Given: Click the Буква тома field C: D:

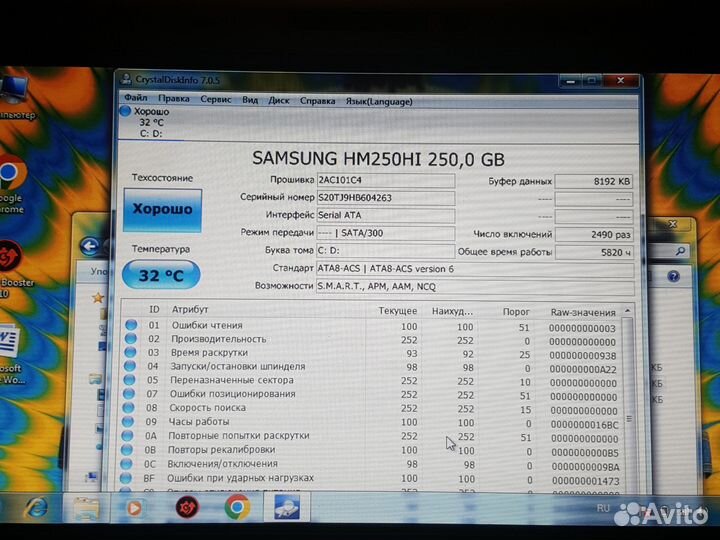Looking at the screenshot, I should [386, 251].
